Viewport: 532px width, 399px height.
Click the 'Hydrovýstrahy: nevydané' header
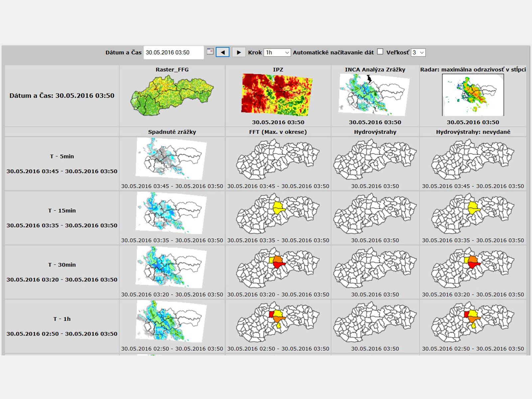click(473, 132)
